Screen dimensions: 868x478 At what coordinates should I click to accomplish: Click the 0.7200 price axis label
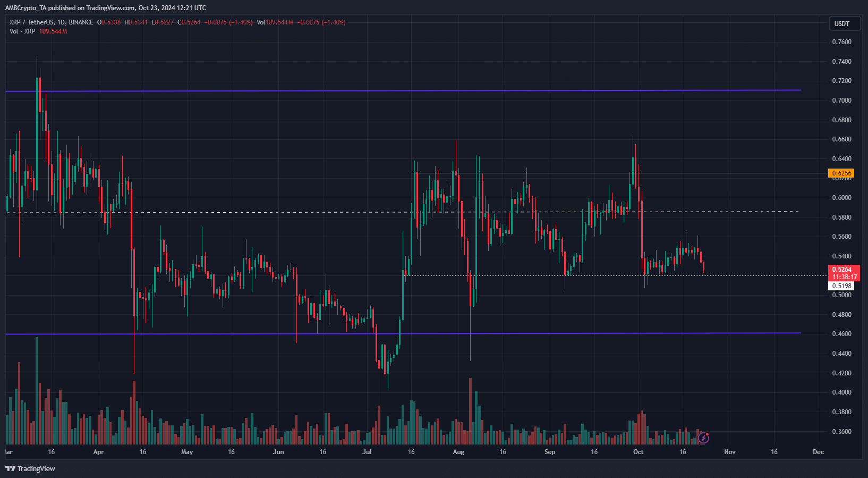[x=841, y=81]
